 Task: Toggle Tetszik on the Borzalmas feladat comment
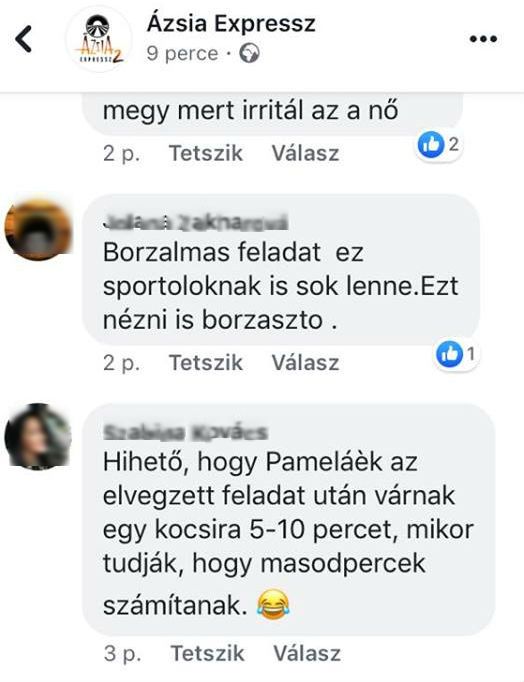206,363
